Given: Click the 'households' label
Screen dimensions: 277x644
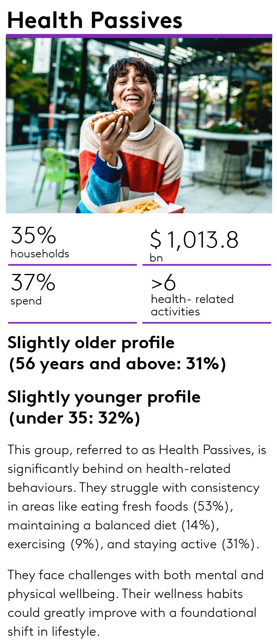Looking at the screenshot, I should pos(40,254).
